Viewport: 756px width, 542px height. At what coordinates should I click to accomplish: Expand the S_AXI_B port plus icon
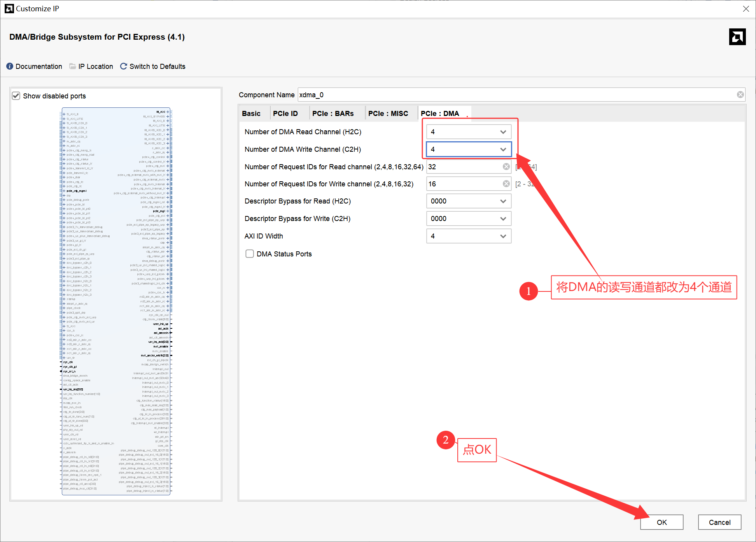[x=64, y=114]
